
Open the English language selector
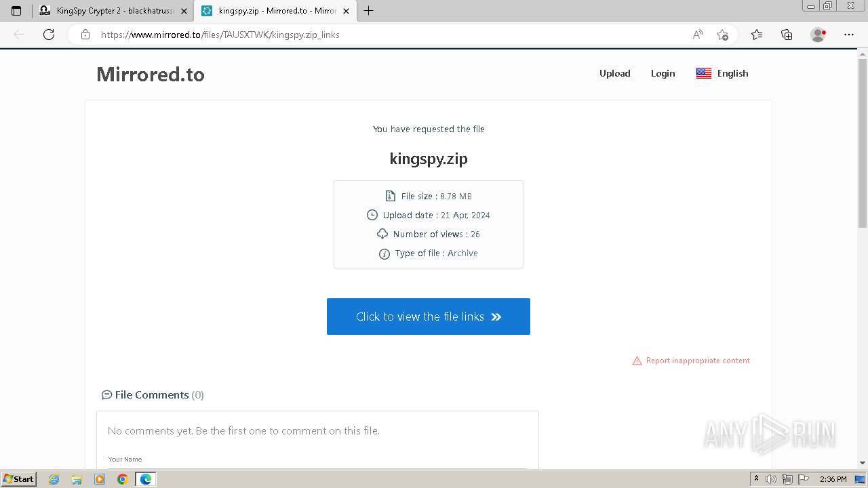(722, 73)
